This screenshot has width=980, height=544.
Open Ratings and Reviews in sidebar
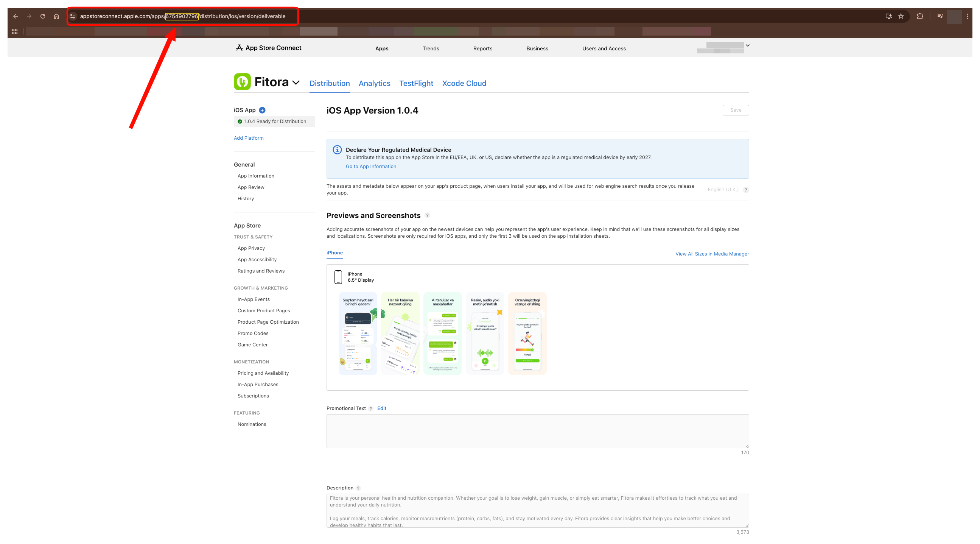pos(261,271)
